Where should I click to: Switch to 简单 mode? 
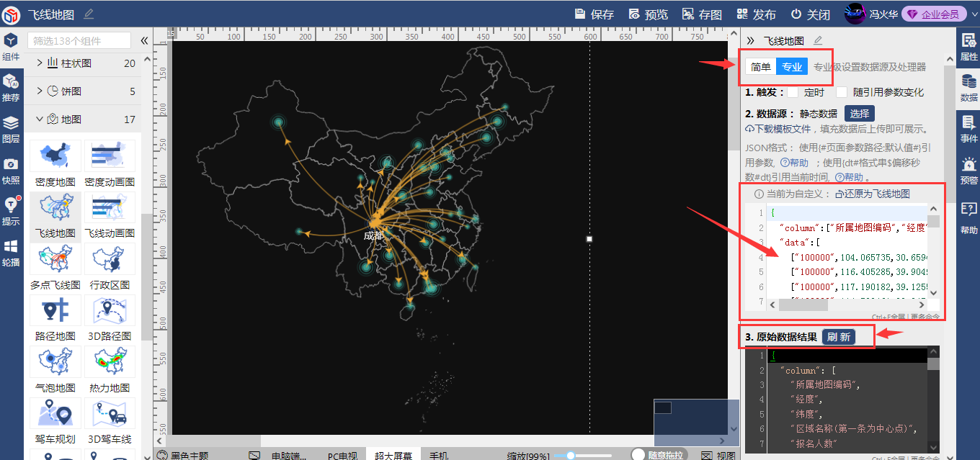761,67
